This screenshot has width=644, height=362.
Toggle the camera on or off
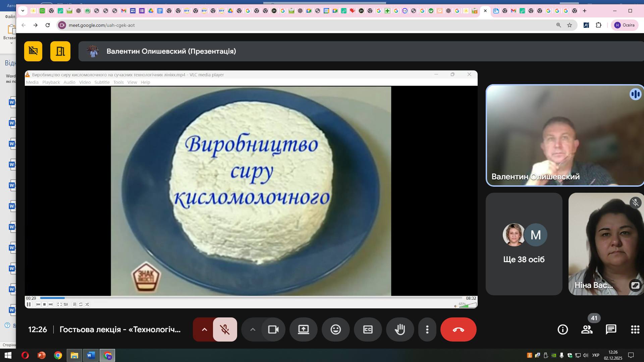pyautogui.click(x=273, y=329)
